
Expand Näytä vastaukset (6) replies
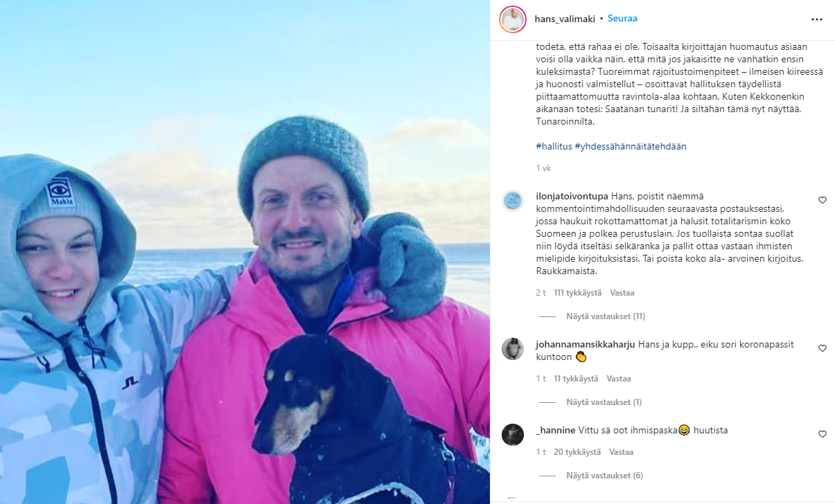point(605,476)
